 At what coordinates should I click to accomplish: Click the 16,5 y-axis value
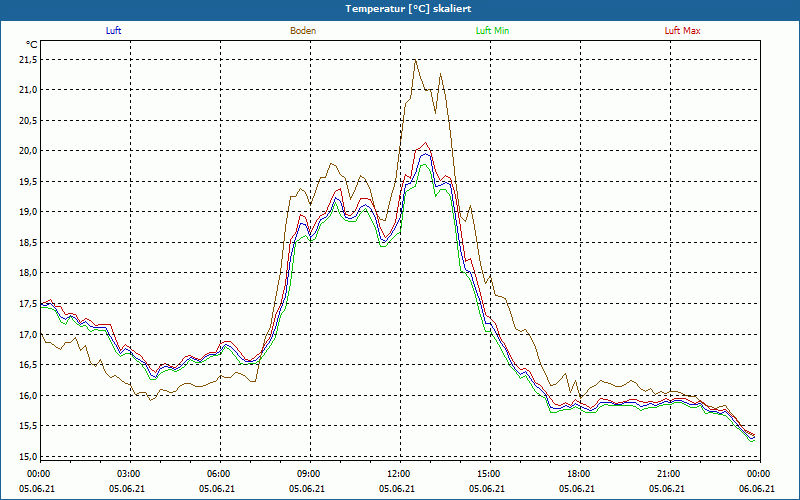tap(28, 365)
